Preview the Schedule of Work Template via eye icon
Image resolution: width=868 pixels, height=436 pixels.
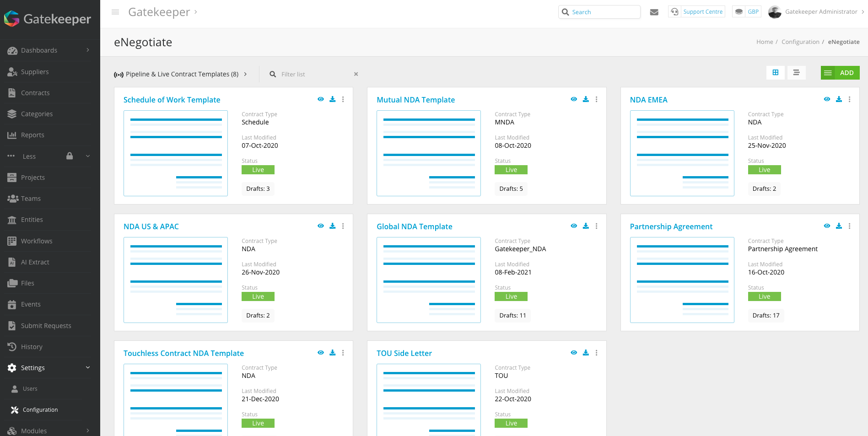tap(321, 99)
